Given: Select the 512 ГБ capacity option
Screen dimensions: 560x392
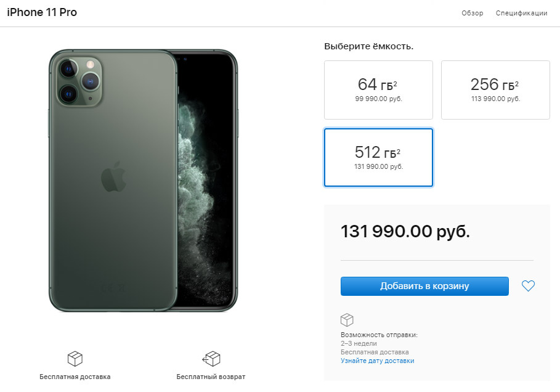Looking at the screenshot, I should (379, 158).
